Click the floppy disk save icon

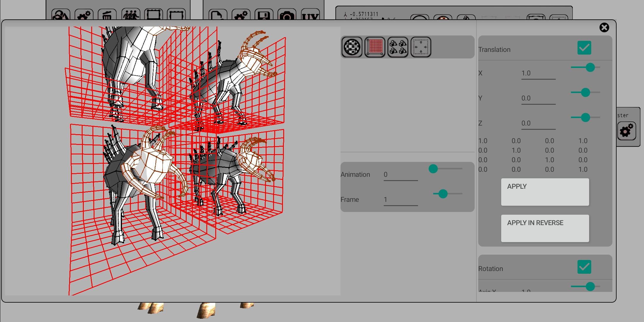pos(264,15)
